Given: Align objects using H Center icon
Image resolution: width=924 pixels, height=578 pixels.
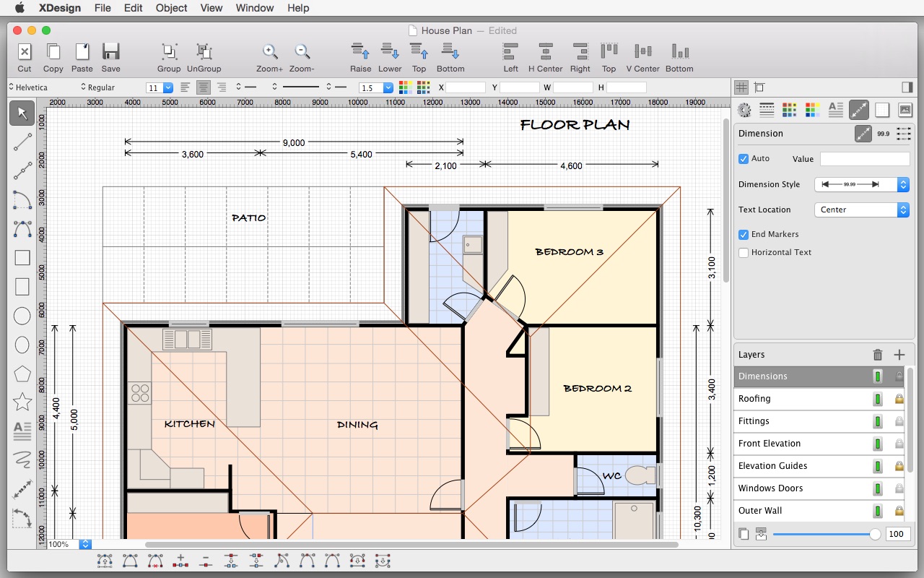Looking at the screenshot, I should pyautogui.click(x=545, y=52).
